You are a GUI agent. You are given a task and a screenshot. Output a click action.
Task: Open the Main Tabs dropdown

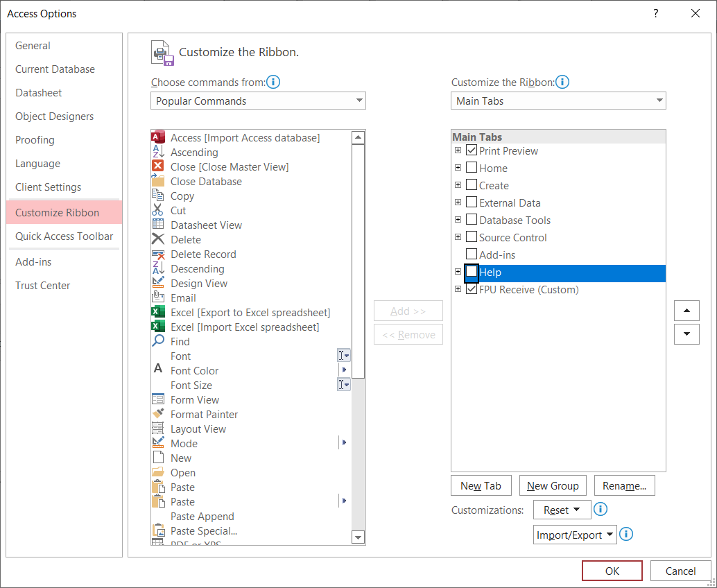coord(558,101)
